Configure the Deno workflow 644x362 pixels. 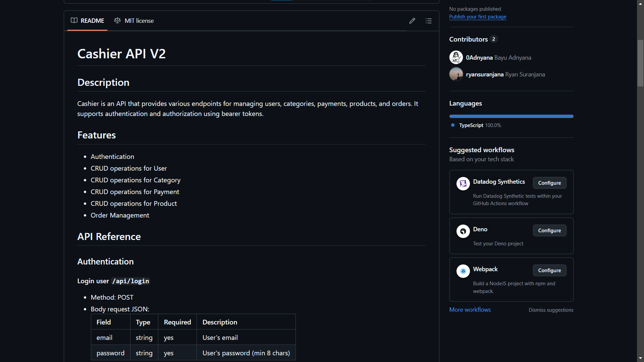(x=549, y=230)
